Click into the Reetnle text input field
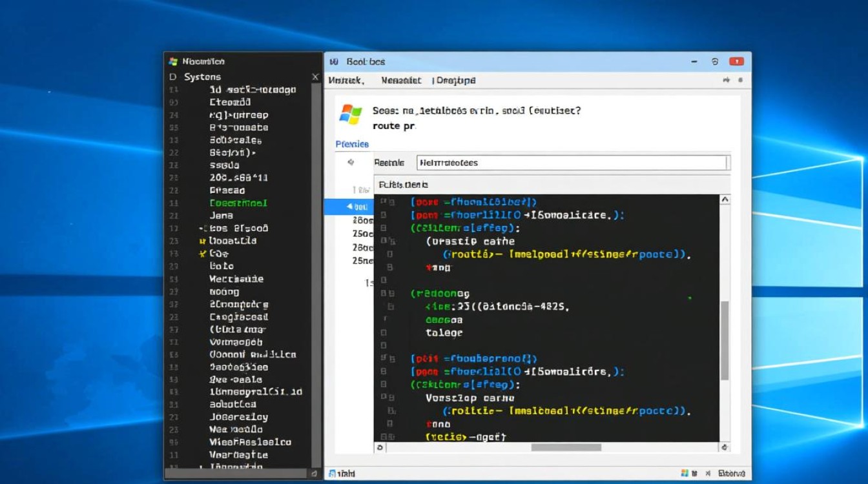 [x=571, y=163]
